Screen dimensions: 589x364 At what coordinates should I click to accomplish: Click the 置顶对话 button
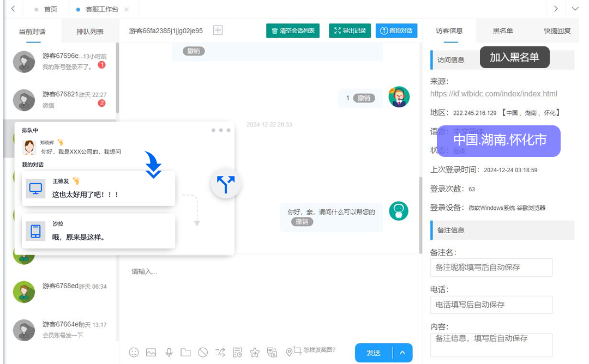[396, 31]
